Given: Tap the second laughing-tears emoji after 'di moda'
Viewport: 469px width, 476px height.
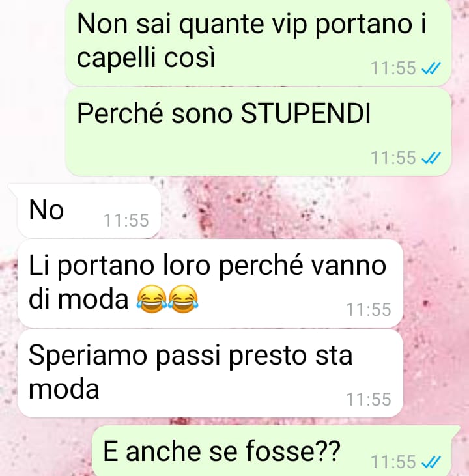Looking at the screenshot, I should point(183,299).
